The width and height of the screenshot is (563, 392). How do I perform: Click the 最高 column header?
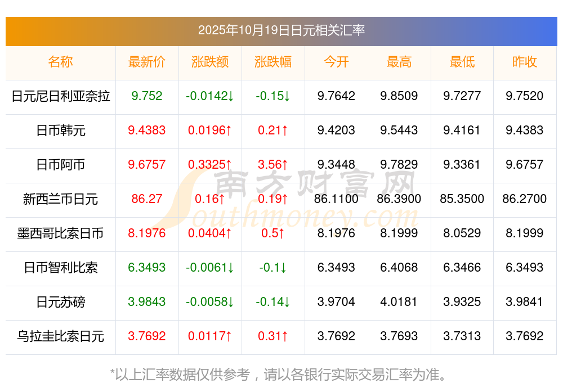pos(399,62)
